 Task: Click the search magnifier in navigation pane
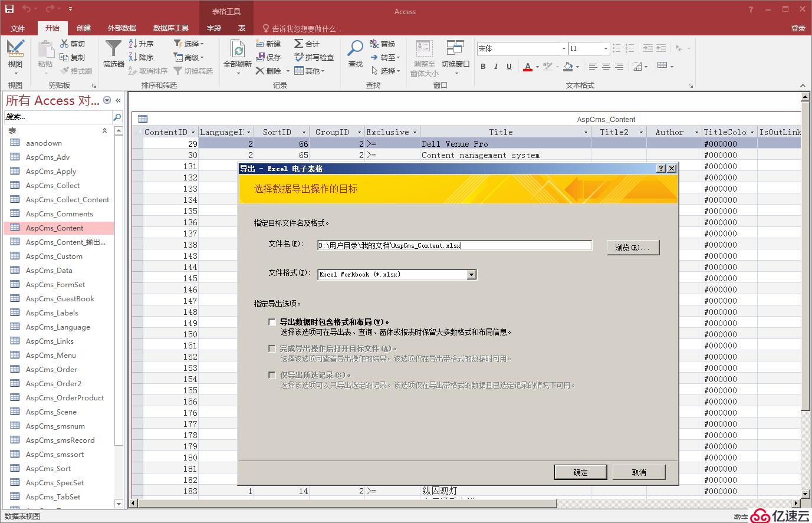click(117, 117)
